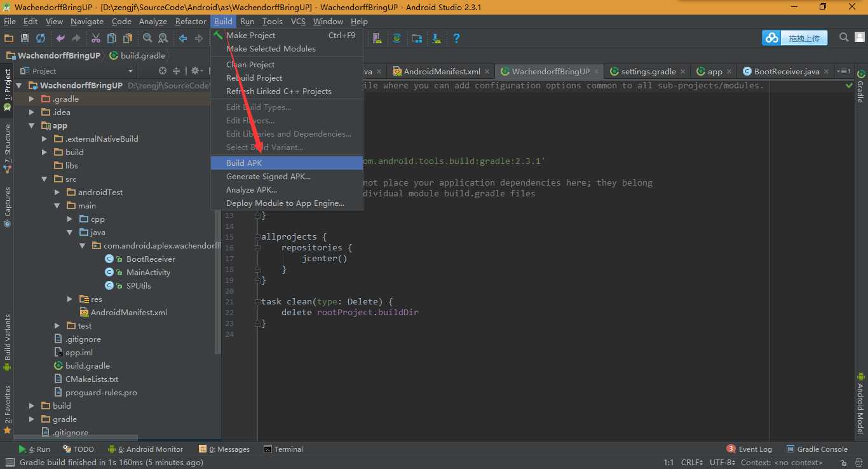
Task: Expand the .externalNativeBuild folder
Action: (x=44, y=139)
